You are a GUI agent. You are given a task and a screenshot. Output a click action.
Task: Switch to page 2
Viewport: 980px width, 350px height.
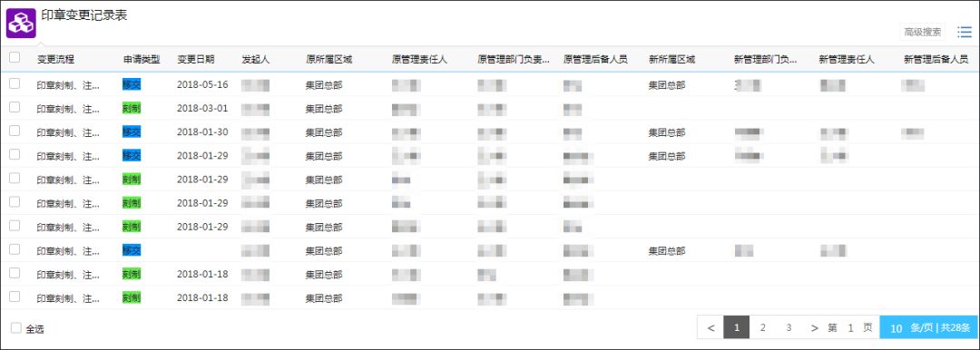pos(762,327)
